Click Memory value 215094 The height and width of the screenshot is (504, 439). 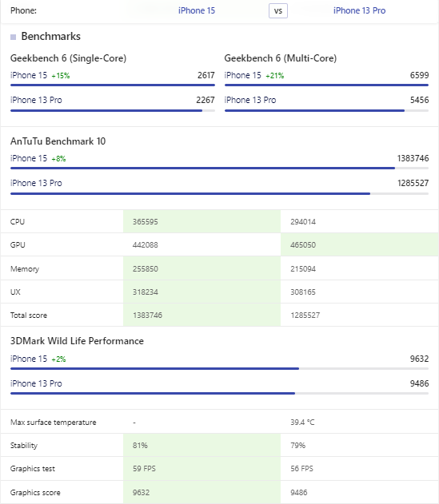[x=303, y=268]
